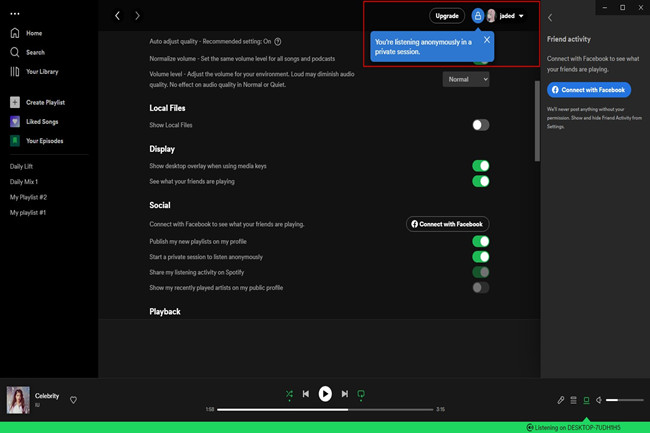Mute audio with the speaker icon

[x=598, y=400]
